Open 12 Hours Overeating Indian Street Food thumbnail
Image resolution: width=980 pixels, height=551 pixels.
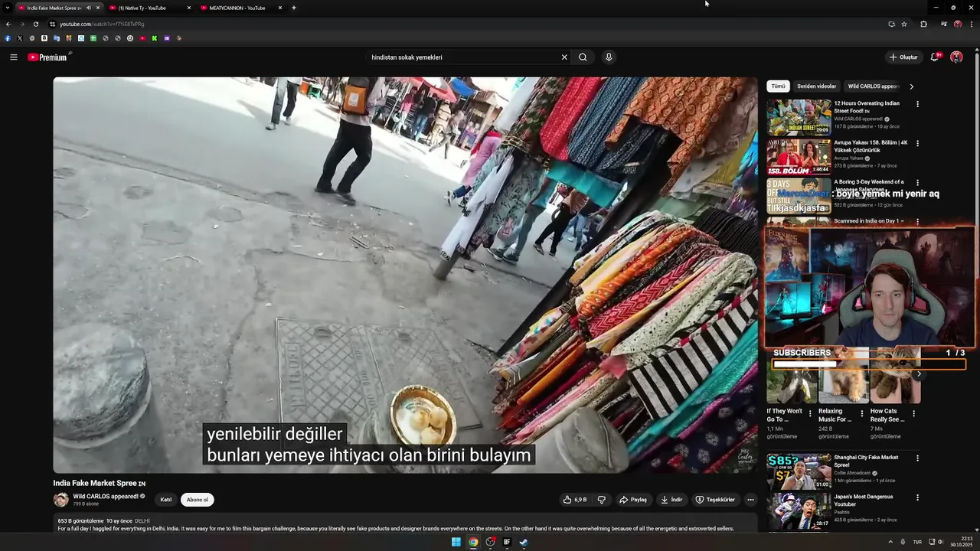click(x=799, y=117)
